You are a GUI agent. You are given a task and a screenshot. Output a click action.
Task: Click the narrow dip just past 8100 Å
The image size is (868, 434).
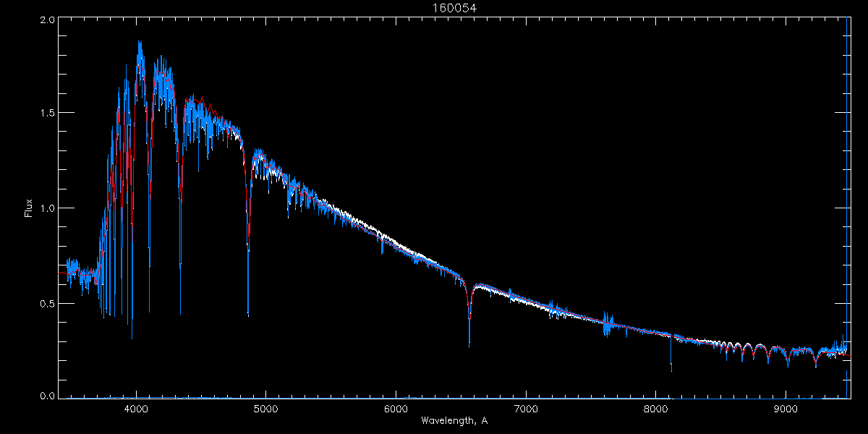pyautogui.click(x=671, y=365)
